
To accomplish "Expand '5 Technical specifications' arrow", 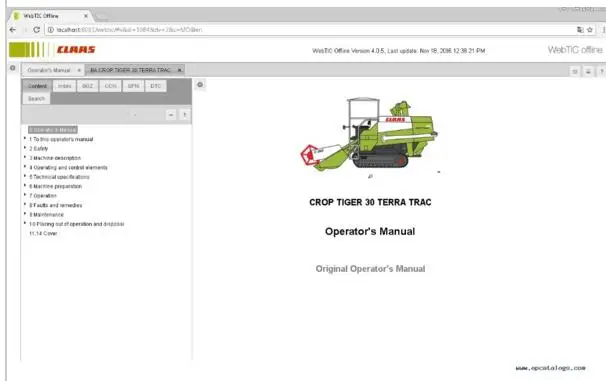I will point(25,176).
